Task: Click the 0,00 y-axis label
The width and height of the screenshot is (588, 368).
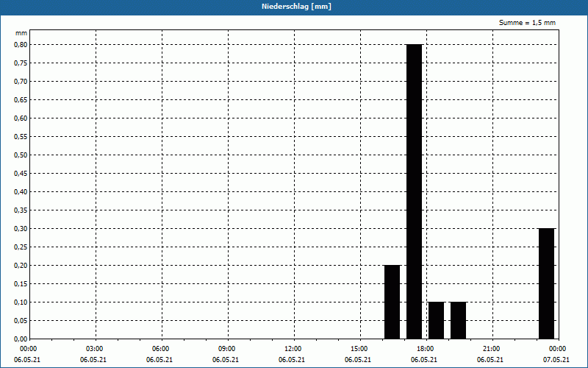Action: pyautogui.click(x=21, y=339)
